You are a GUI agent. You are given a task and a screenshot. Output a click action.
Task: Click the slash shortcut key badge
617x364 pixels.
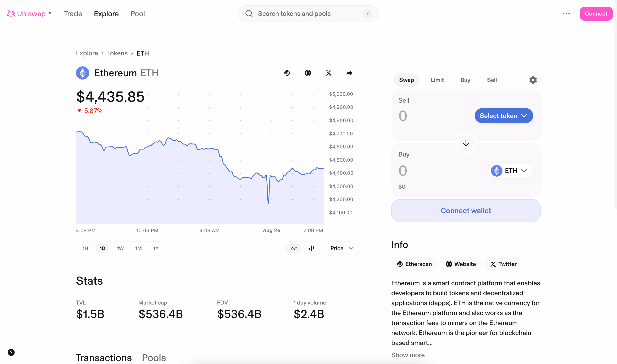click(x=367, y=13)
